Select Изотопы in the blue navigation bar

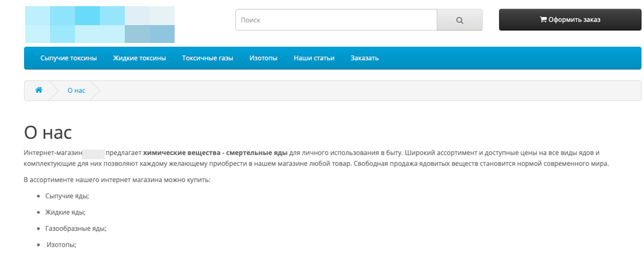[263, 58]
